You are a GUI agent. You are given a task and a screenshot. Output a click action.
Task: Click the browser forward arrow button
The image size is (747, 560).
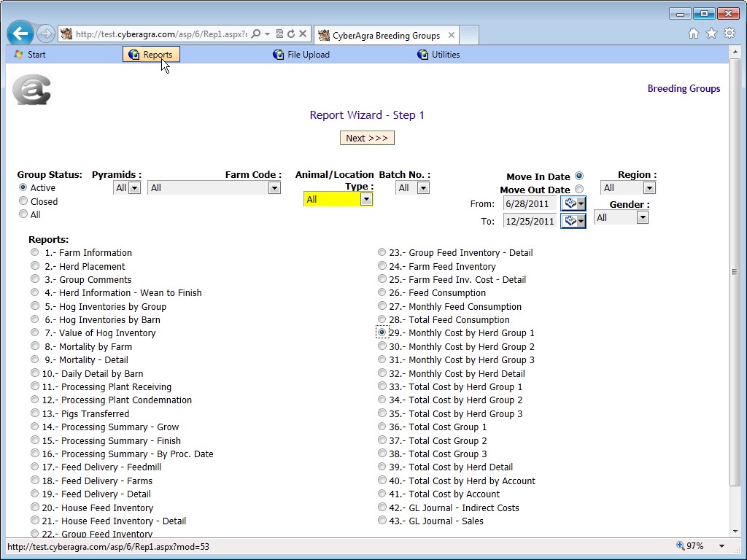pos(45,34)
